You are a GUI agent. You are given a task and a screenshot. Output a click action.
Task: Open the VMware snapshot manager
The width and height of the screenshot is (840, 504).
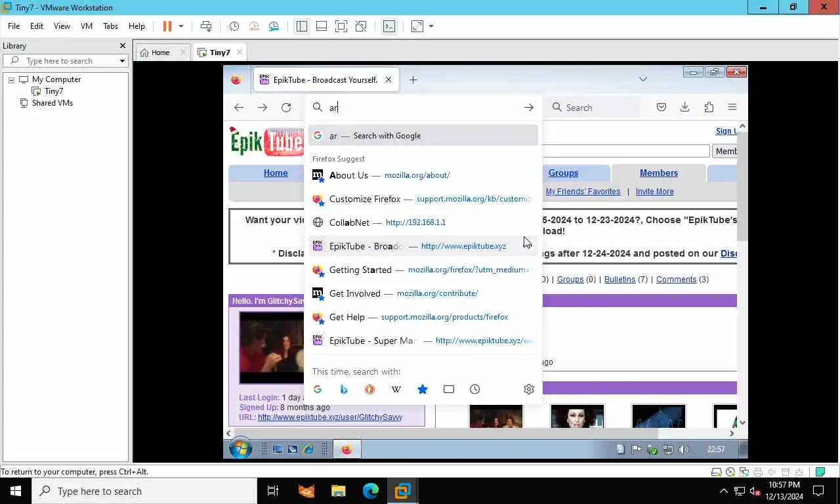pyautogui.click(x=274, y=26)
